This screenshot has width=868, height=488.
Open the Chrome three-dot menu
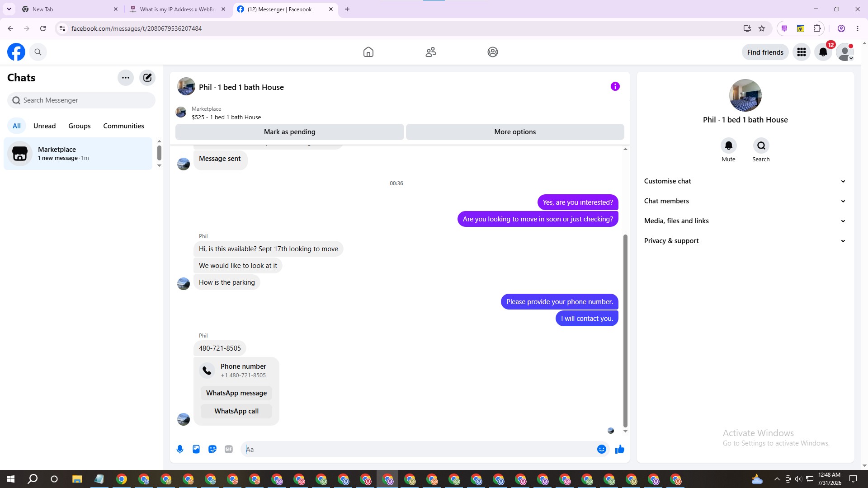point(858,28)
